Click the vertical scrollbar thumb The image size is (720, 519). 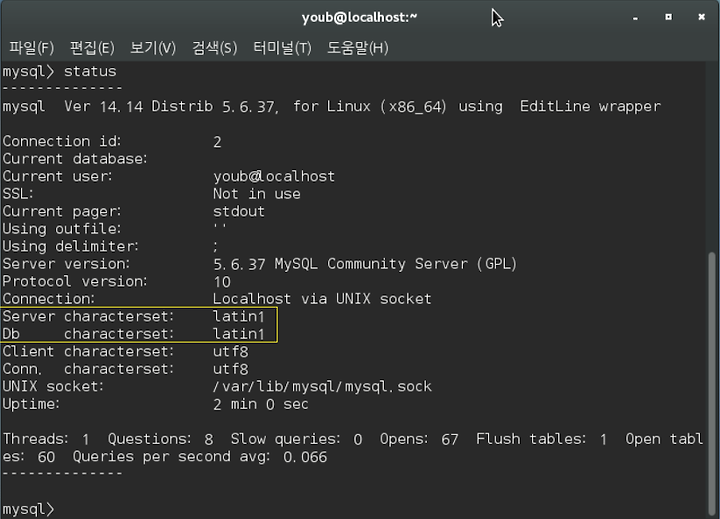(713, 384)
